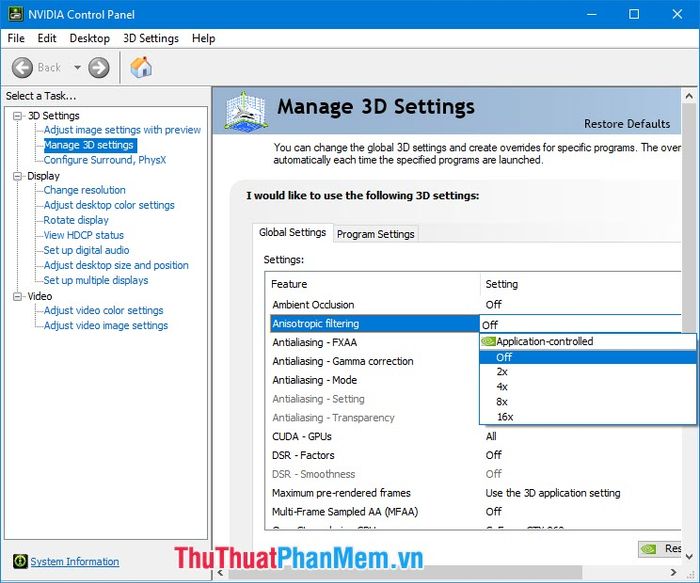Viewport: 700px width, 583px height.
Task: Choose 2x anisotropic filtering option
Action: 588,372
